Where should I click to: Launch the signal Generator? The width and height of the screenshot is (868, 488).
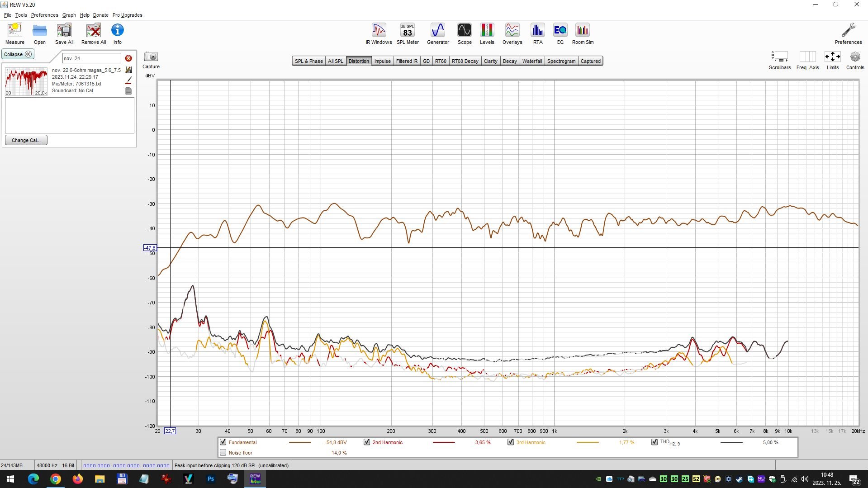pyautogui.click(x=437, y=34)
